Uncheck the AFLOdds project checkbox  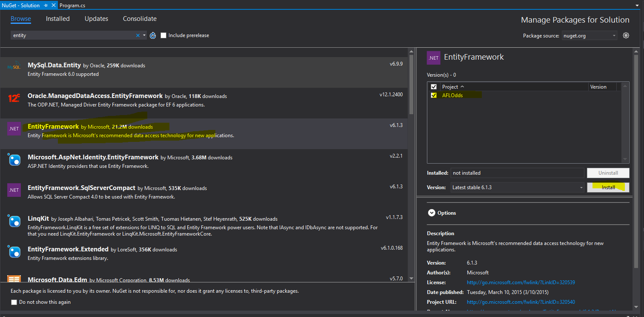coord(434,95)
